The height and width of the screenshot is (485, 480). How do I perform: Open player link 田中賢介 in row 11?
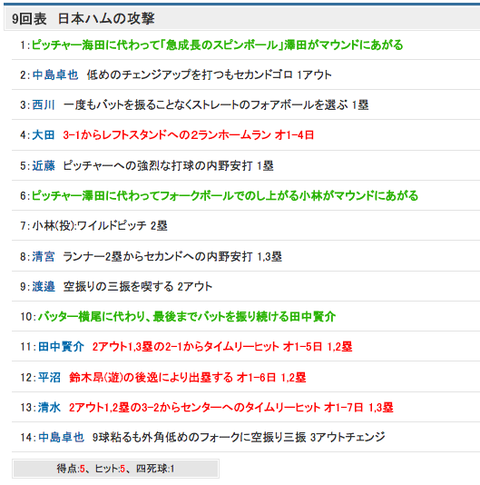[61, 347]
